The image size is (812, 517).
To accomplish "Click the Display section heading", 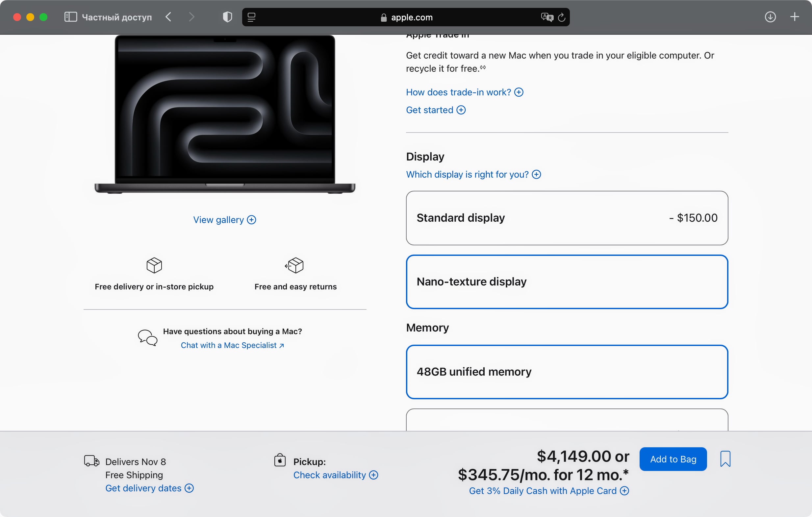I will coord(425,156).
